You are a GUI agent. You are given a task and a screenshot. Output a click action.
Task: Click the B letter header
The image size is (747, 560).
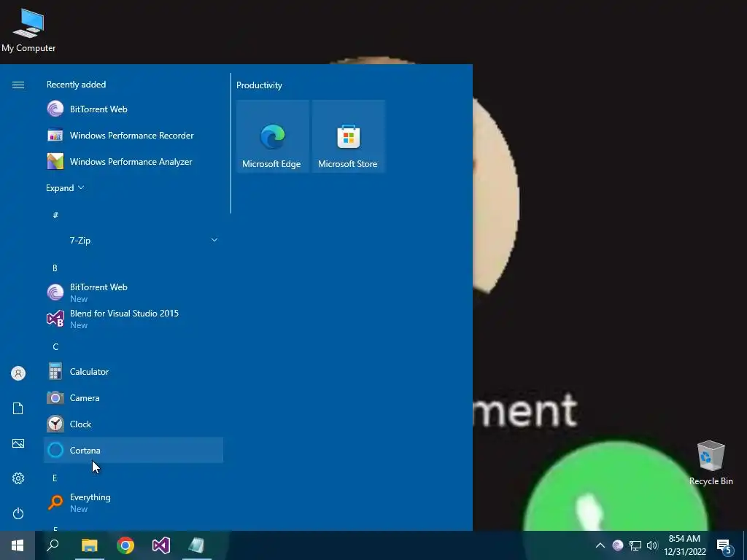click(55, 268)
